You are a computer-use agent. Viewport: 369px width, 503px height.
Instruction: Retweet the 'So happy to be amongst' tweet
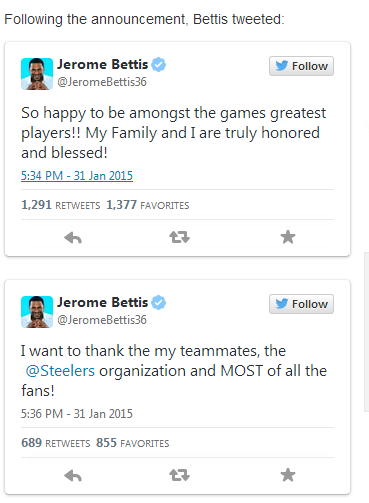pyautogui.click(x=179, y=237)
